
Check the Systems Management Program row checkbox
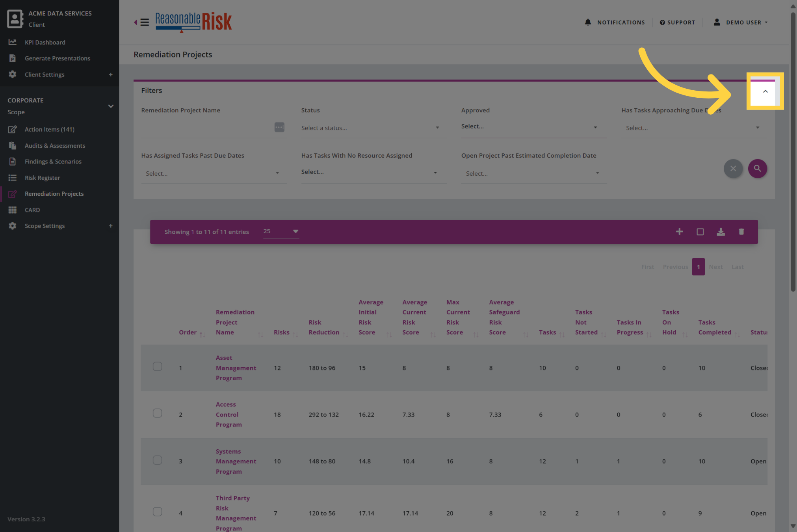(x=157, y=460)
